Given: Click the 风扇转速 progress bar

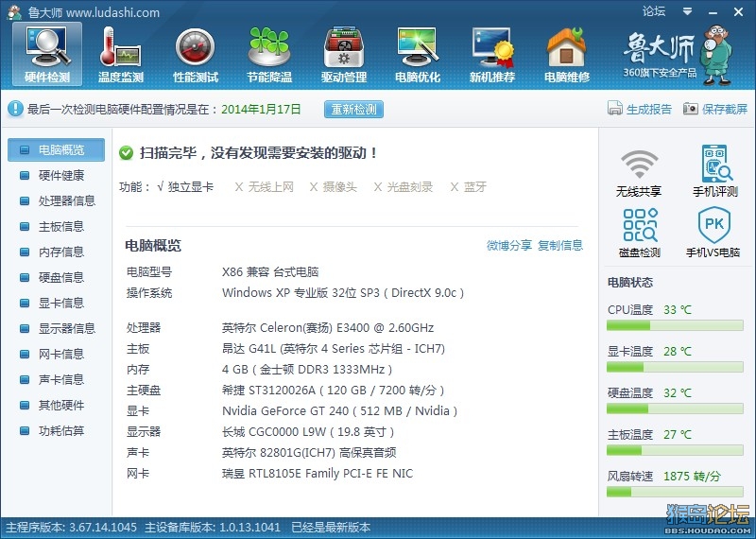Looking at the screenshot, I should tap(675, 492).
